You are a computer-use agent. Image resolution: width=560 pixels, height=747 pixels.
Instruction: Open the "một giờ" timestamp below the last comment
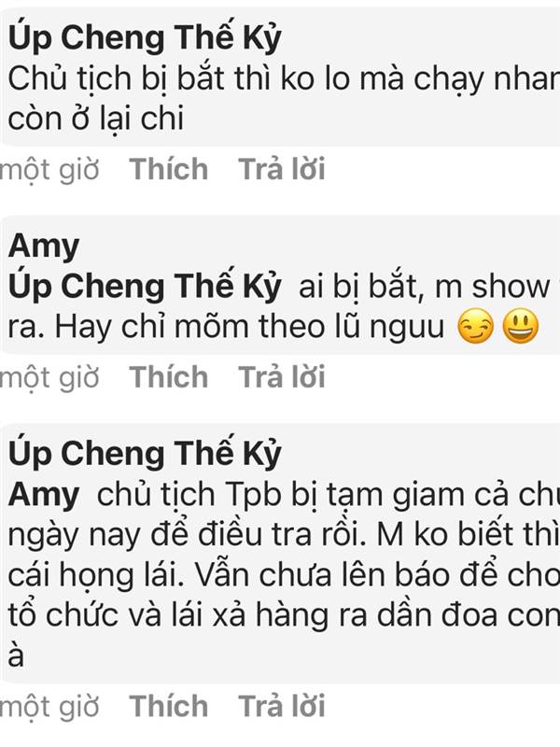pyautogui.click(x=49, y=707)
